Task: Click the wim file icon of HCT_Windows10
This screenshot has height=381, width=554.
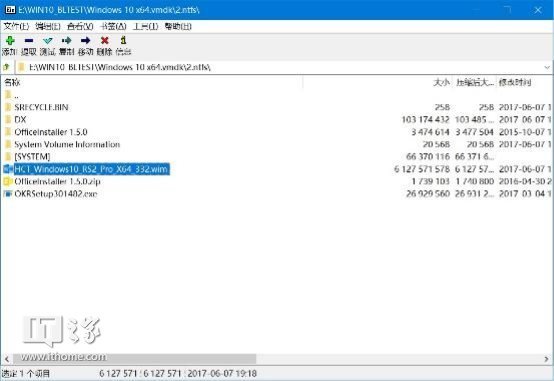Action: [8, 169]
